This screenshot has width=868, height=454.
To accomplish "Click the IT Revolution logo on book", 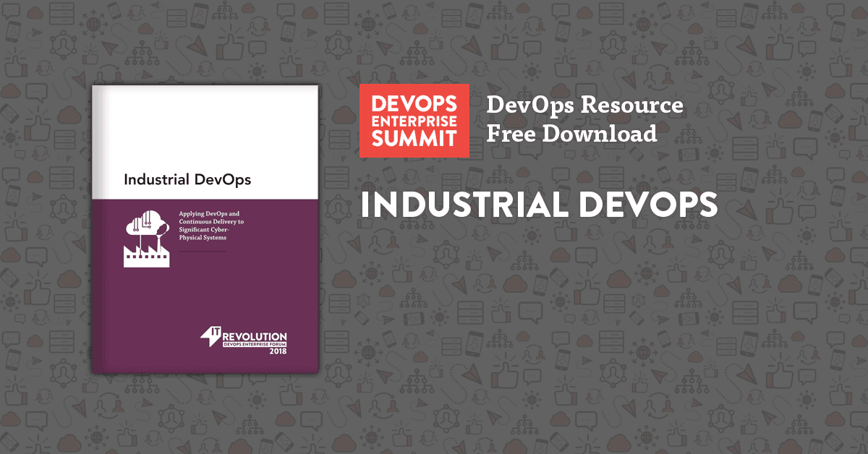I will (x=244, y=338).
